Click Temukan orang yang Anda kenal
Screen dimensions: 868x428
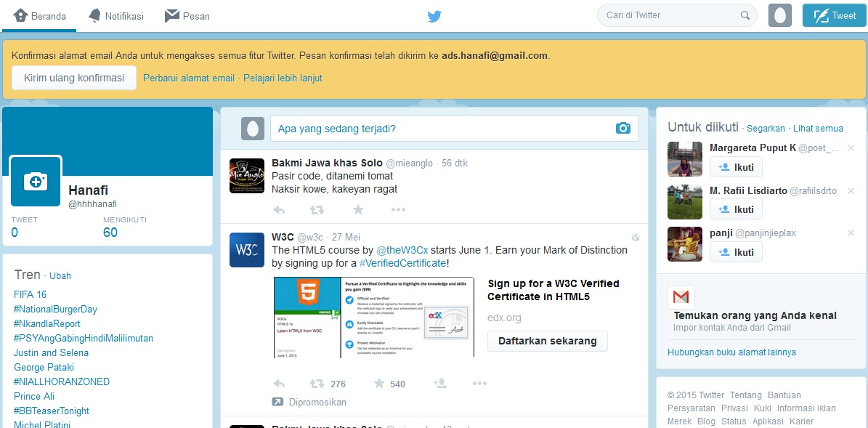(755, 315)
